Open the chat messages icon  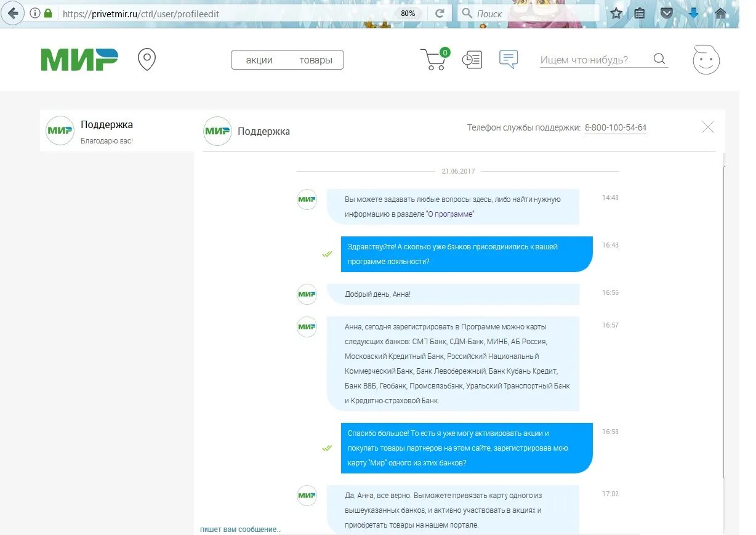coord(509,59)
